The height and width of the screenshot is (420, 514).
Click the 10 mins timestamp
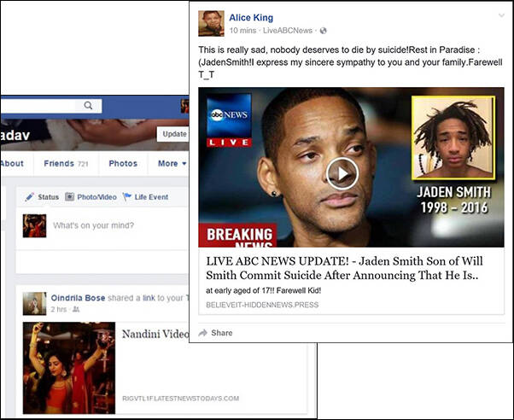pyautogui.click(x=242, y=31)
